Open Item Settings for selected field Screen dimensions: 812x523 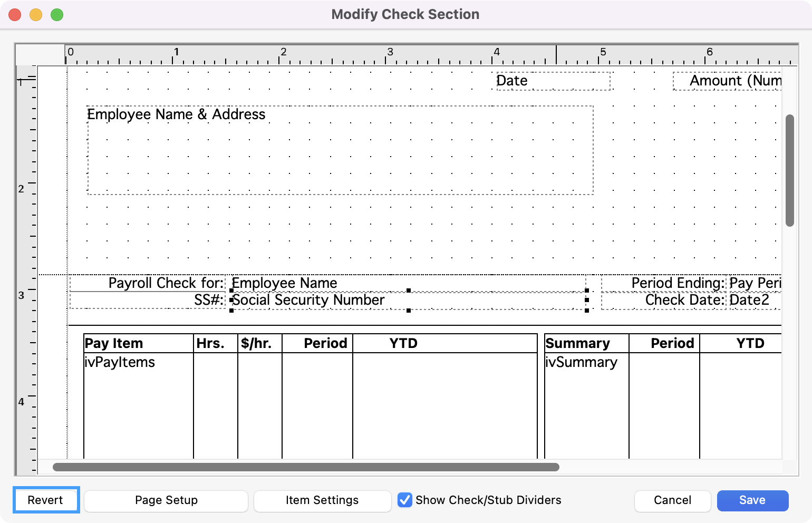(x=322, y=500)
